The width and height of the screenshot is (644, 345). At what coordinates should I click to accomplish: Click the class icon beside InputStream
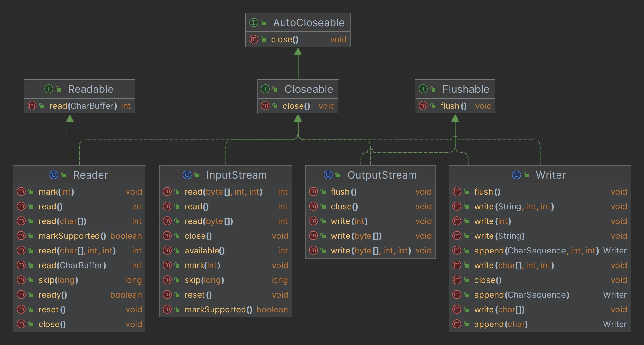pos(187,175)
